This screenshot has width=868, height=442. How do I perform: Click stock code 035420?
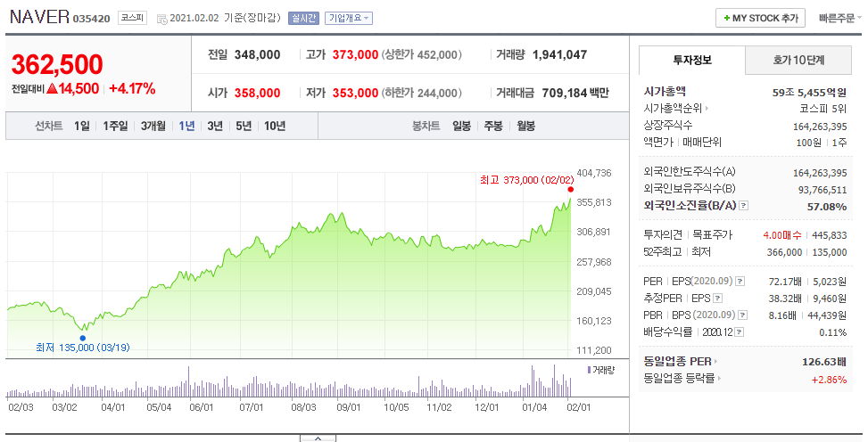(91, 19)
